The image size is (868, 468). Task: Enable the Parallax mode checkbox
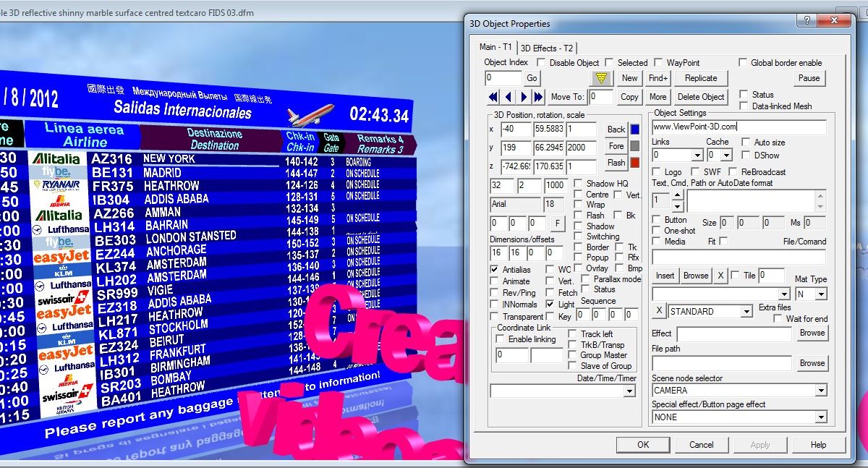(x=585, y=279)
